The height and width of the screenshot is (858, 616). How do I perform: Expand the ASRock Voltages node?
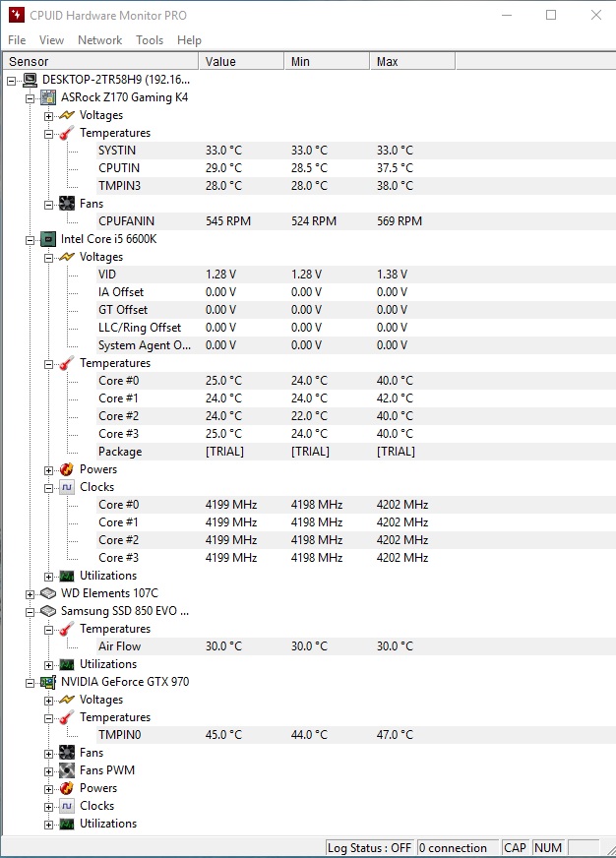[x=48, y=116]
